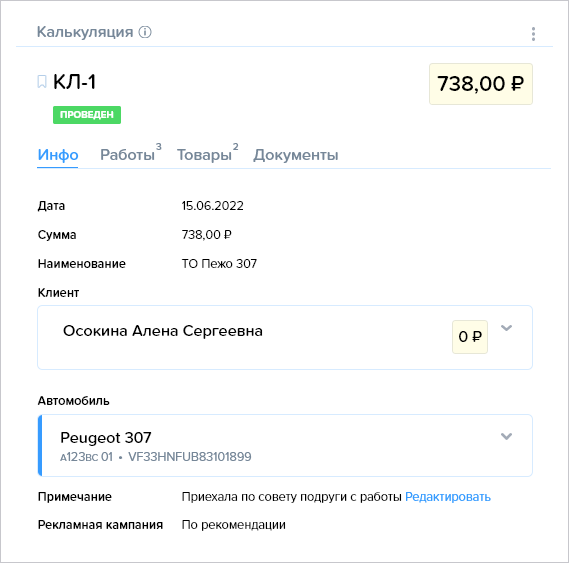Click the По рекомендации campaign value
This screenshot has height=563, width=569.
coord(234,525)
